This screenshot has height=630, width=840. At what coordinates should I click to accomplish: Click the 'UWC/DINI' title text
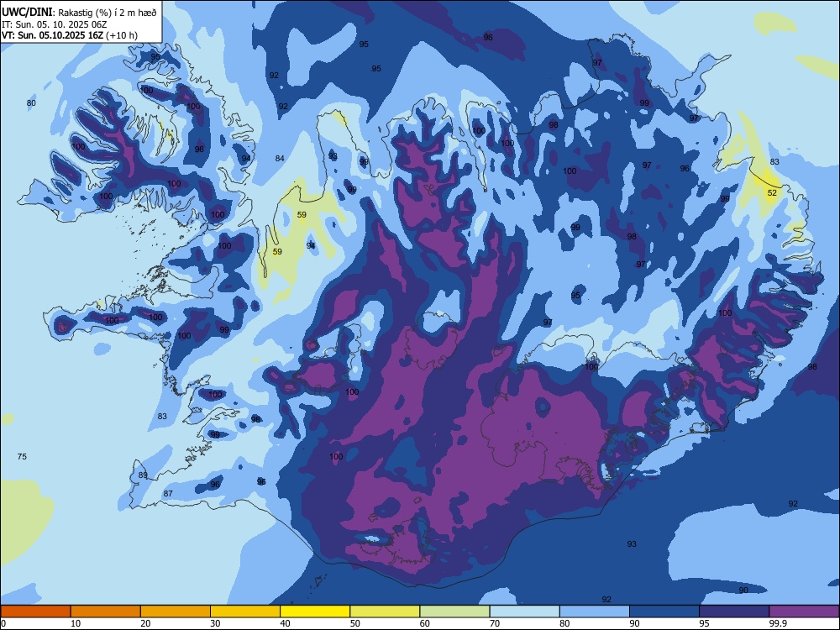click(27, 11)
